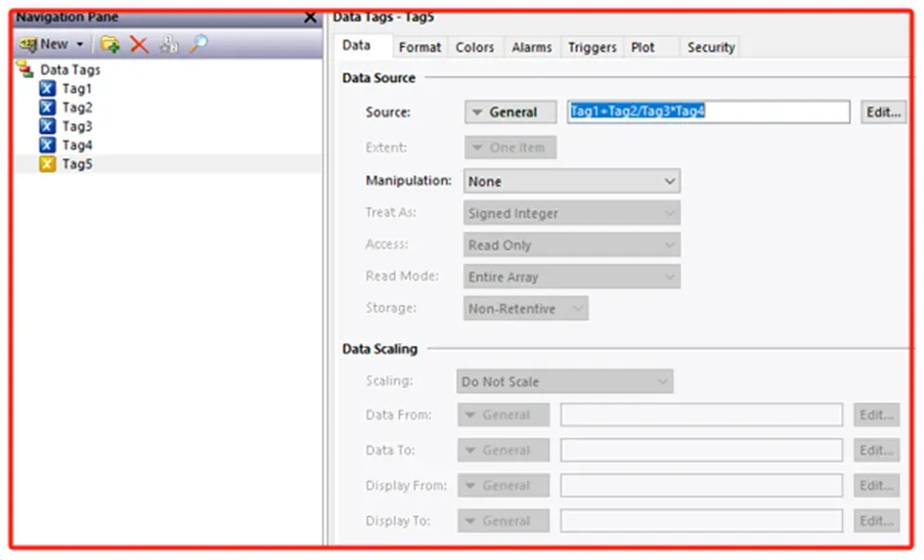The height and width of the screenshot is (560, 924).
Task: Select the Tag1 blue icon in the tree
Action: [x=47, y=89]
